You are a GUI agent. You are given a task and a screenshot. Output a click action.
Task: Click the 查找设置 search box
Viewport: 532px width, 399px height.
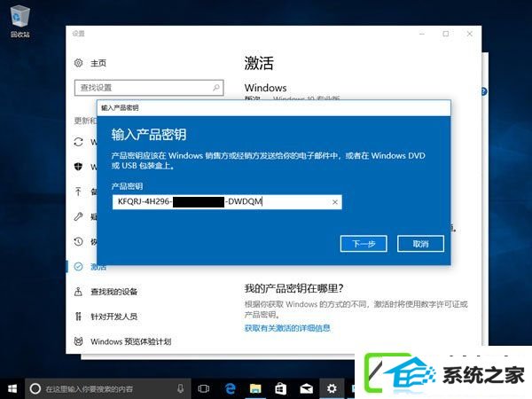pyautogui.click(x=149, y=88)
